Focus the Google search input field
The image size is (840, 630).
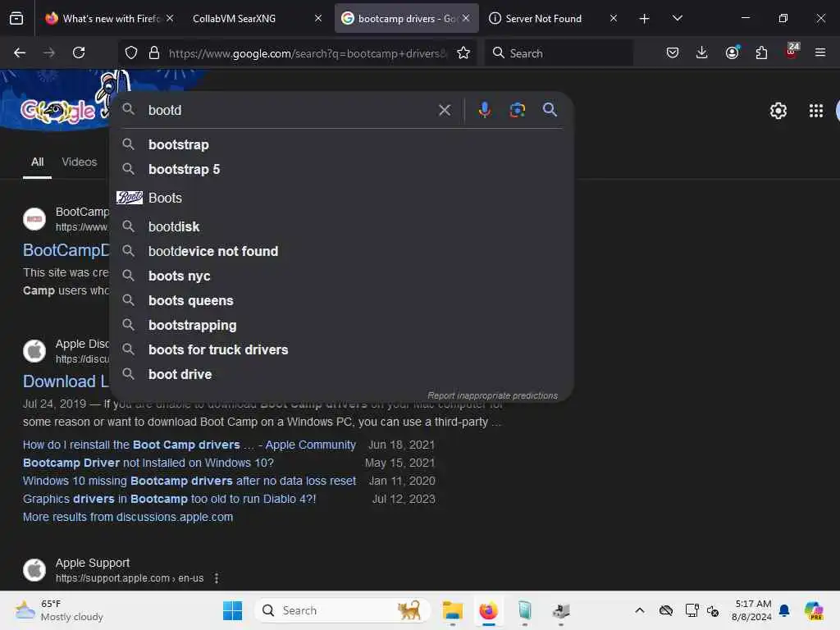point(290,111)
